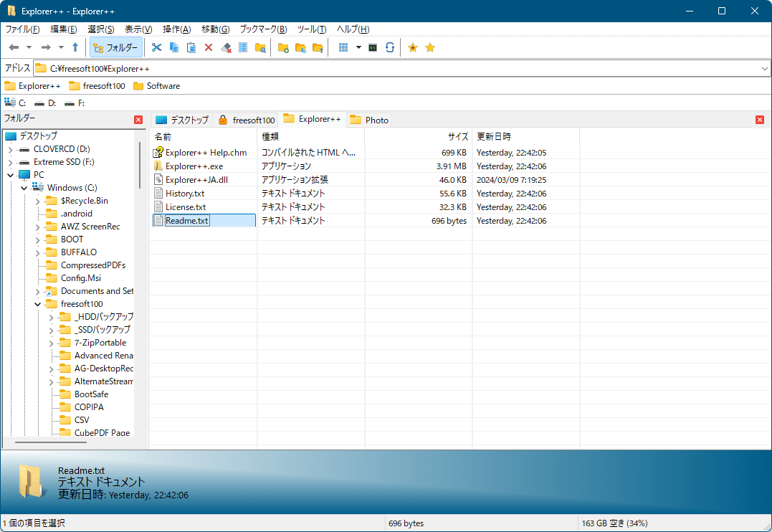Close the フォルダー pane with red X
The width and height of the screenshot is (772, 532).
[x=138, y=120]
